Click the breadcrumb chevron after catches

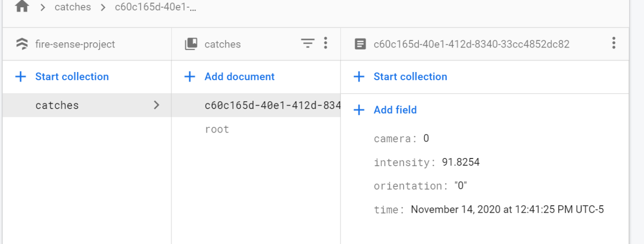pyautogui.click(x=103, y=8)
